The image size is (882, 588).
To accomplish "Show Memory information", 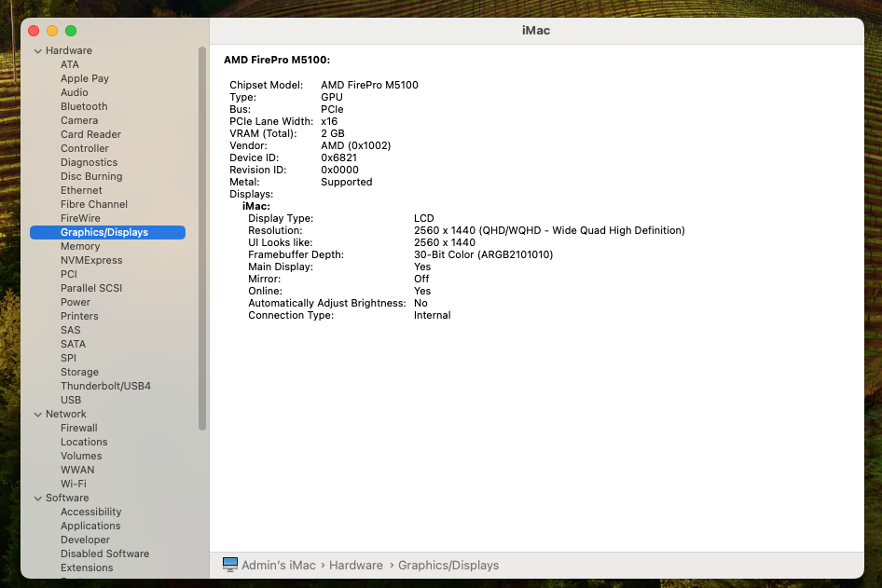I will (x=80, y=246).
